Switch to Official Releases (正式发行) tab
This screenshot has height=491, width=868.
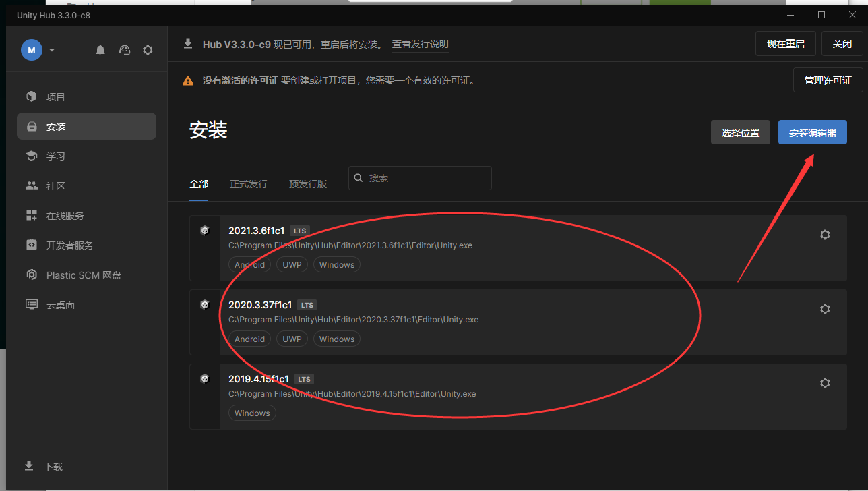coord(249,184)
